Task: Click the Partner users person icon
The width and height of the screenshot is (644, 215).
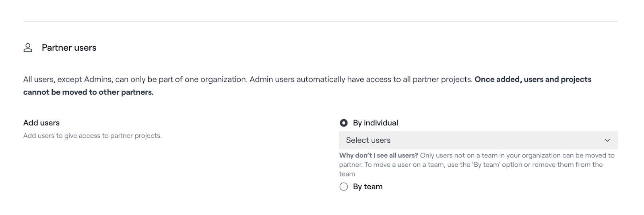Action: coord(28,48)
